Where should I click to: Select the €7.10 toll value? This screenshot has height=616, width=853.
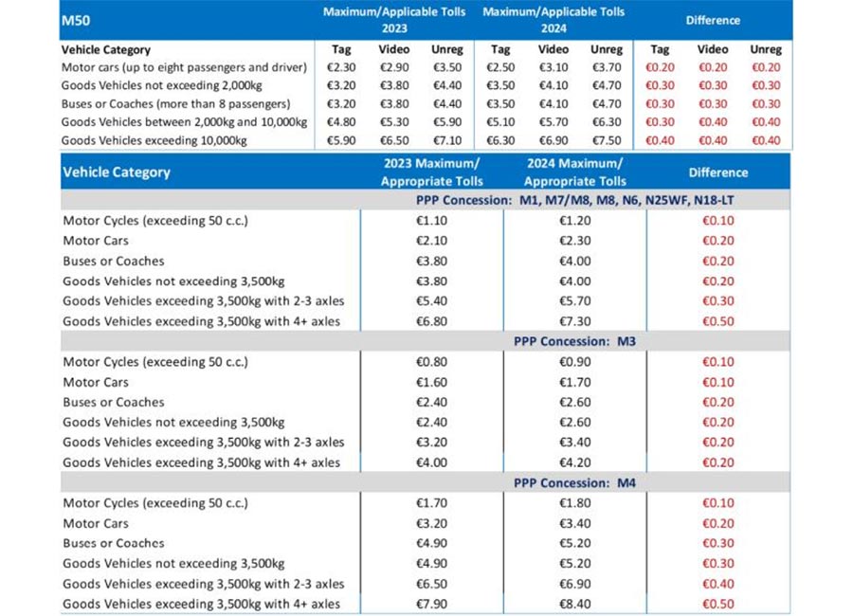[x=447, y=139]
